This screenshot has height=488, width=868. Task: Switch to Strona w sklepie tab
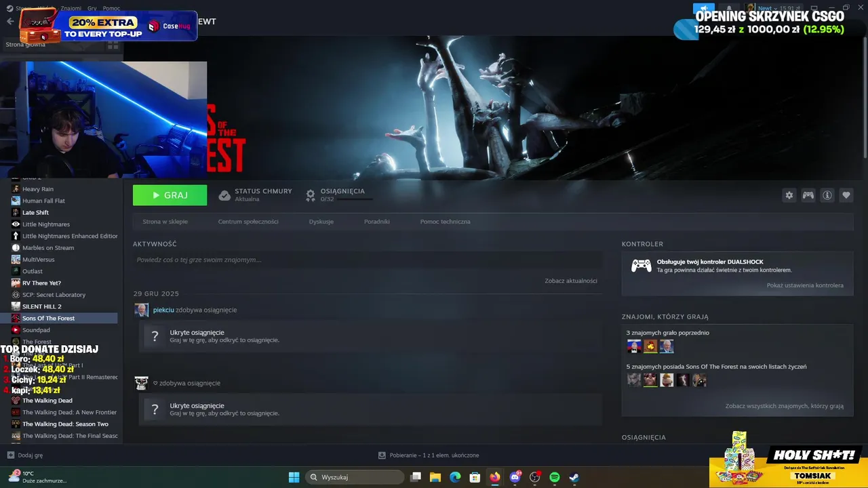pyautogui.click(x=165, y=222)
